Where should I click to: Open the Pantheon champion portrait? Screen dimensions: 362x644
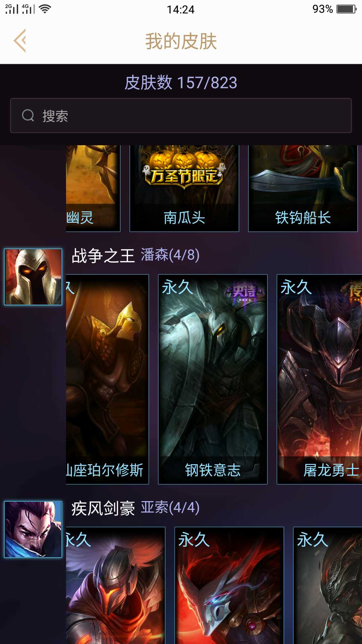pos(33,277)
